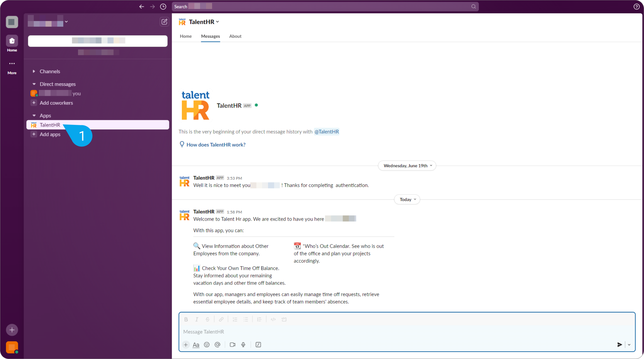The height and width of the screenshot is (359, 644).
Task: Open your own direct message row
Action: (98, 93)
